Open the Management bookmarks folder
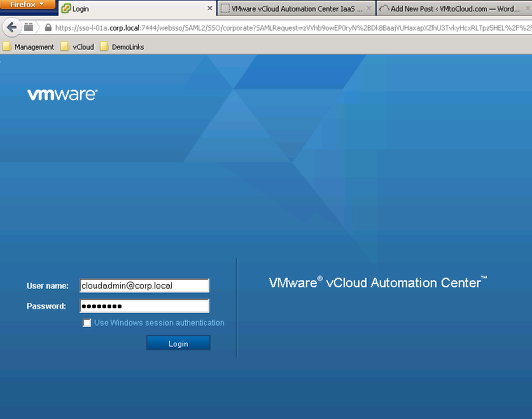 (x=28, y=47)
